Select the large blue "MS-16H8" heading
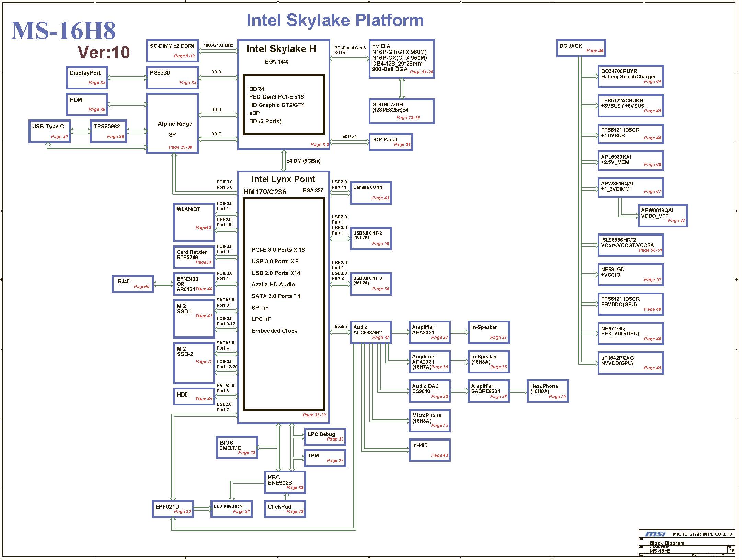Viewport: 743px width, 560px height. click(x=64, y=31)
